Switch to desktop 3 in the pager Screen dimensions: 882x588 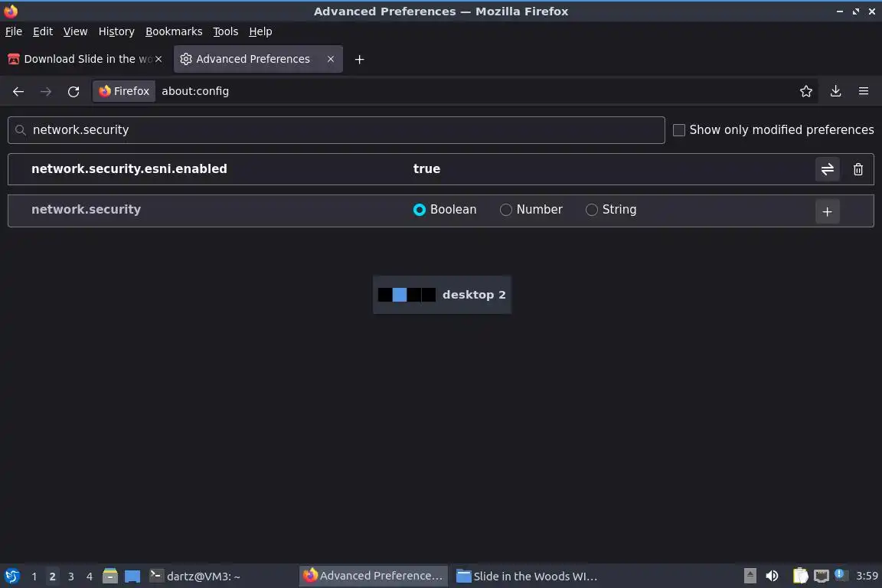tap(71, 577)
